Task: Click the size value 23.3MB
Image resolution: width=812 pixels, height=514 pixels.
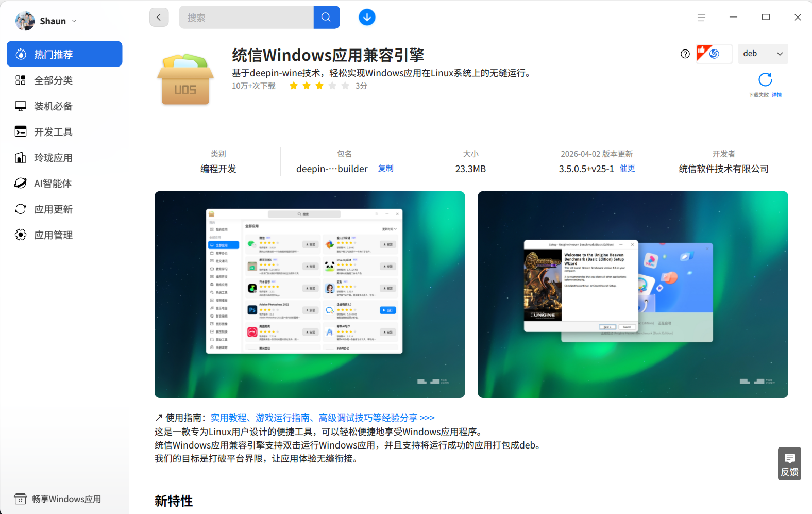Action: [470, 169]
